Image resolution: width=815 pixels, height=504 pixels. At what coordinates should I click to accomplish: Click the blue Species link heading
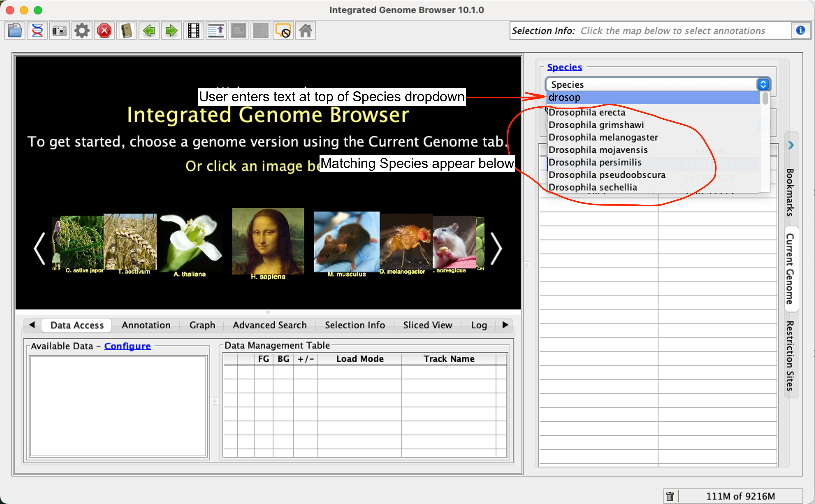pyautogui.click(x=564, y=67)
